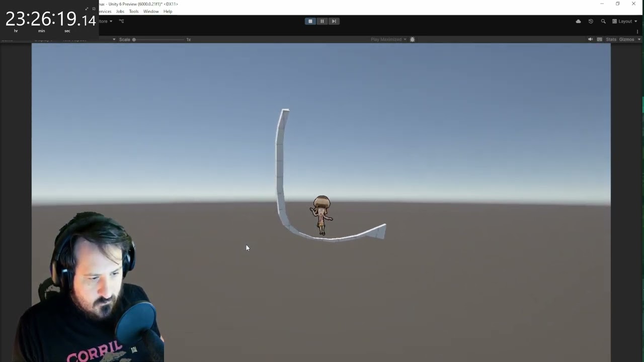Stop play mode with the Play button

point(310,21)
